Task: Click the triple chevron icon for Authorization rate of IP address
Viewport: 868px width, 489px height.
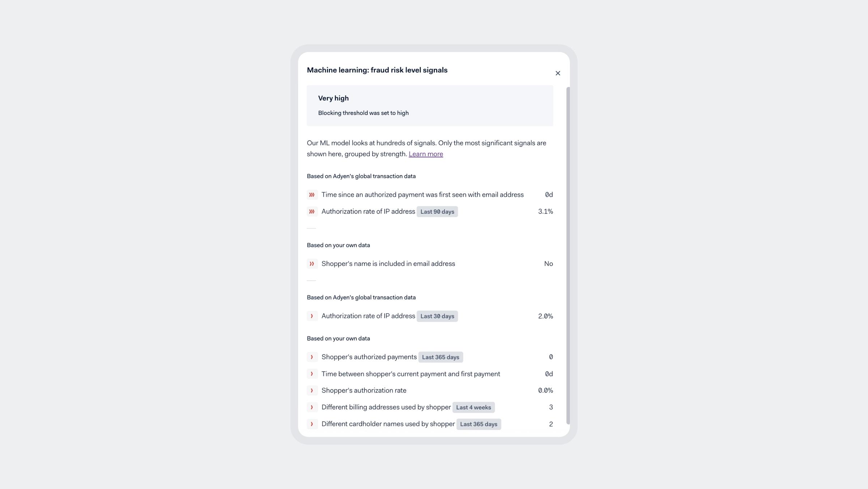Action: (312, 211)
